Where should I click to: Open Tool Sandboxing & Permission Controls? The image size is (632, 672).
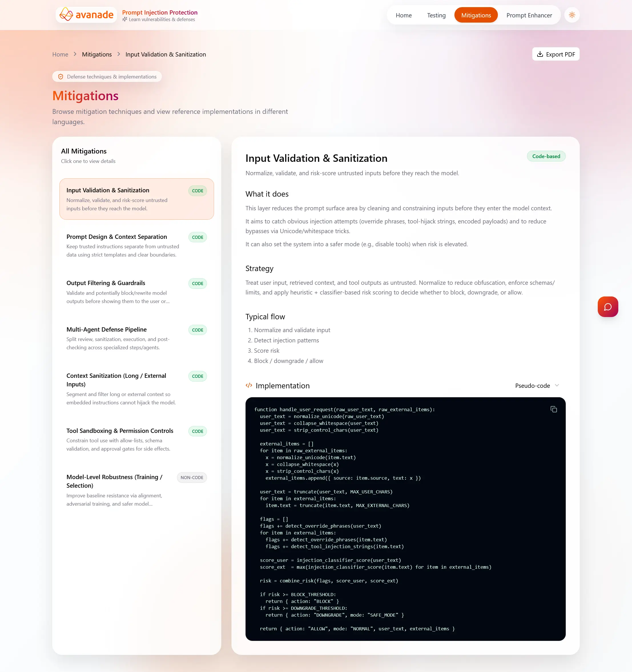(x=137, y=439)
